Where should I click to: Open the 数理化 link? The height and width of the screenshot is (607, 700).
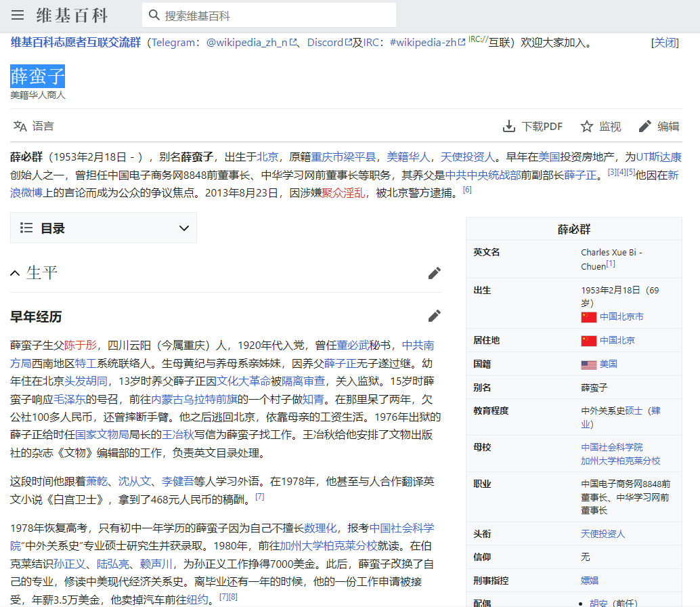(320, 528)
